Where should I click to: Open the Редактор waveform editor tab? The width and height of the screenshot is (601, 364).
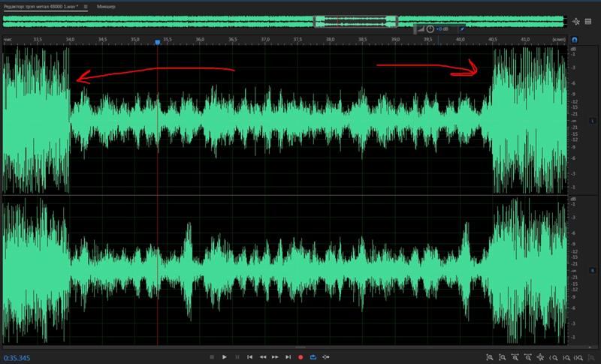[x=41, y=7]
